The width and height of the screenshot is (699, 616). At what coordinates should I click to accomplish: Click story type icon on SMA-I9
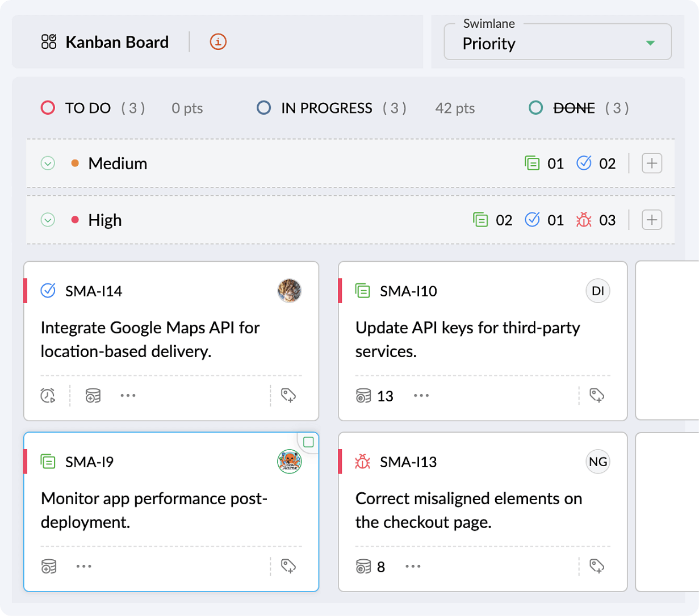click(x=48, y=462)
